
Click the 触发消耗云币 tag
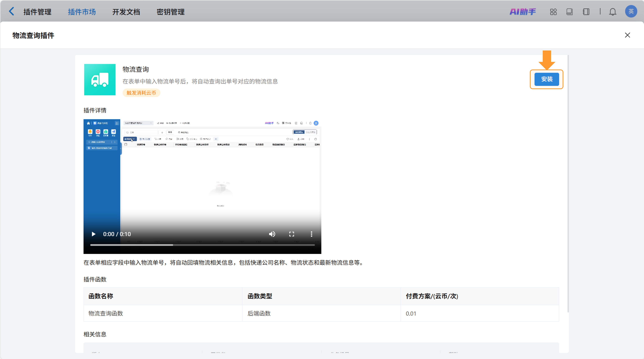pos(141,93)
